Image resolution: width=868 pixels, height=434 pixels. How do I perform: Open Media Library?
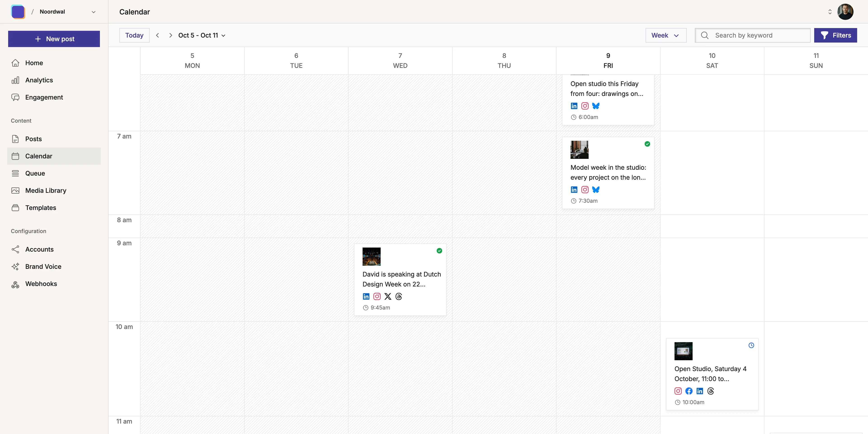coord(54,190)
